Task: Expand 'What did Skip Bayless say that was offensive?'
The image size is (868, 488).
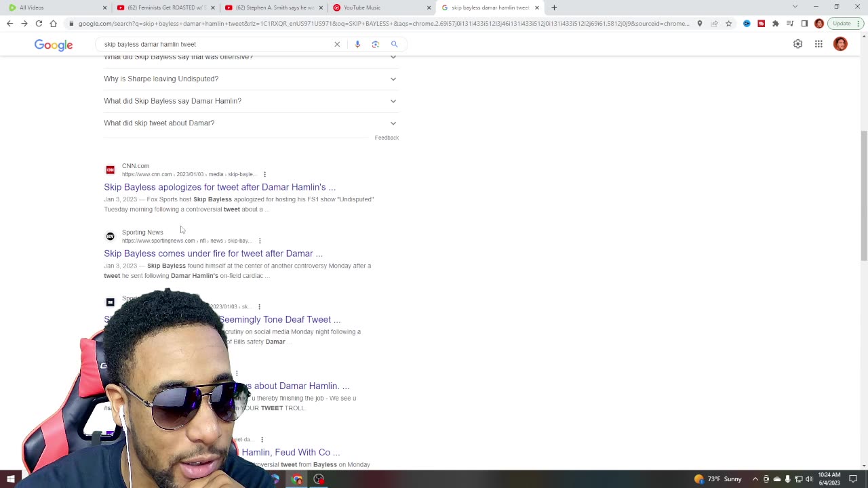Action: [x=251, y=59]
